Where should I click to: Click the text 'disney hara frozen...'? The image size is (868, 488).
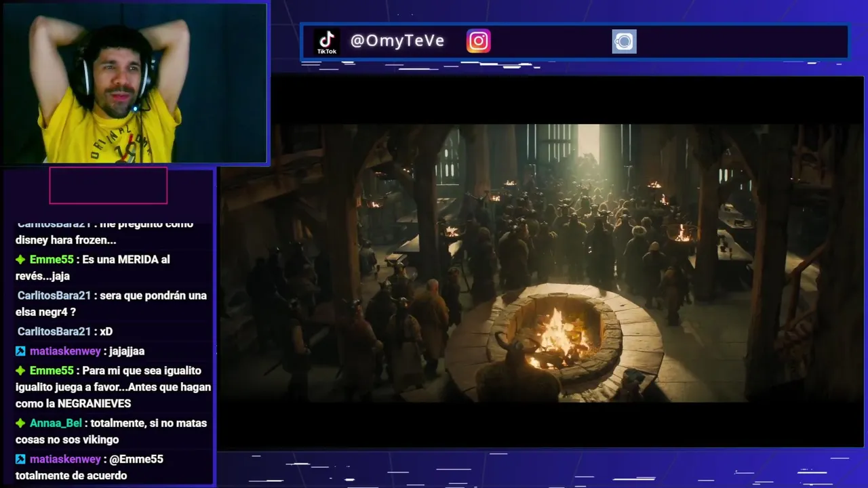[66, 240]
